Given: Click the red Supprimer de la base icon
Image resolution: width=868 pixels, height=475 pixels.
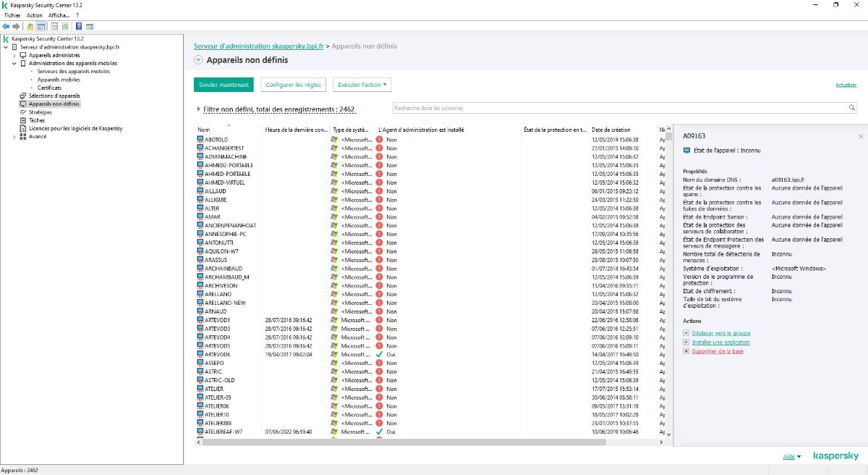Looking at the screenshot, I should 686,351.
